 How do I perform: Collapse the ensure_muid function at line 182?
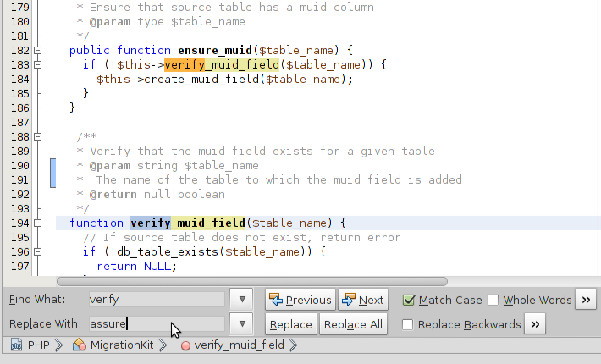coord(36,50)
